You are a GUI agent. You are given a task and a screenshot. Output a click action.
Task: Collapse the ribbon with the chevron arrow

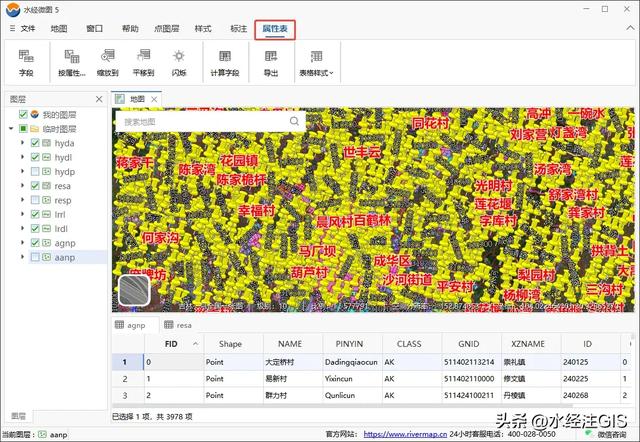pos(630,28)
